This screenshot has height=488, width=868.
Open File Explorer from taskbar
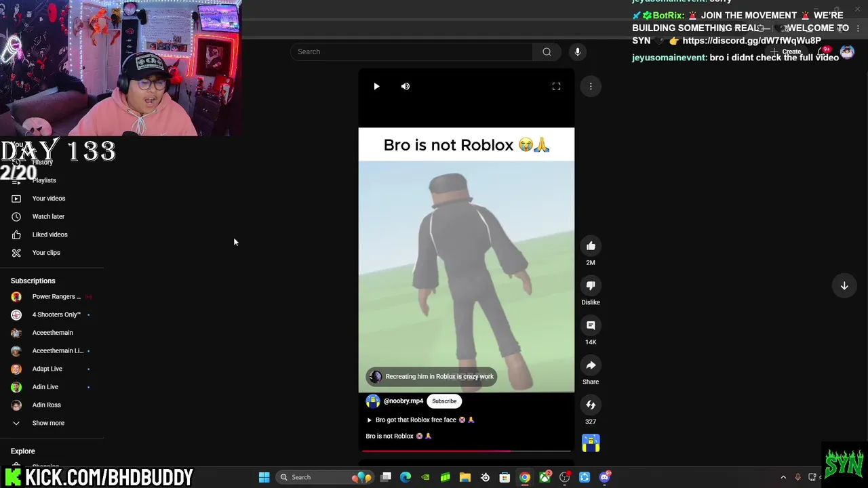pyautogui.click(x=465, y=477)
